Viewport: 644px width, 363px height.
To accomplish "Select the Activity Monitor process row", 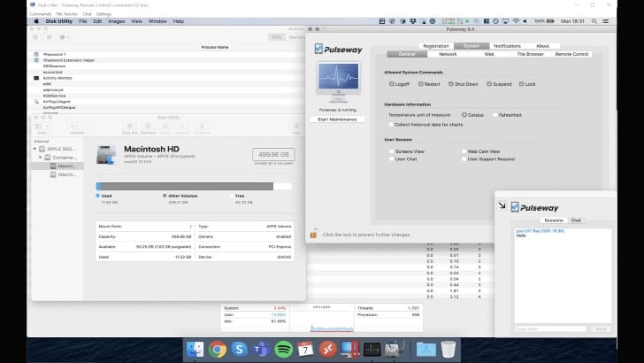I will [167, 78].
